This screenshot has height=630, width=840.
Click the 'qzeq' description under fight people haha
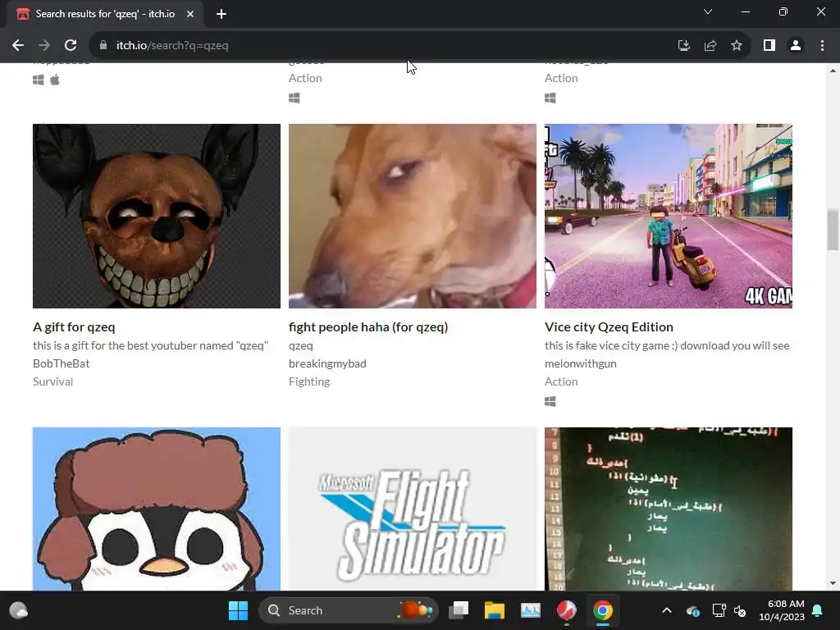coord(300,345)
